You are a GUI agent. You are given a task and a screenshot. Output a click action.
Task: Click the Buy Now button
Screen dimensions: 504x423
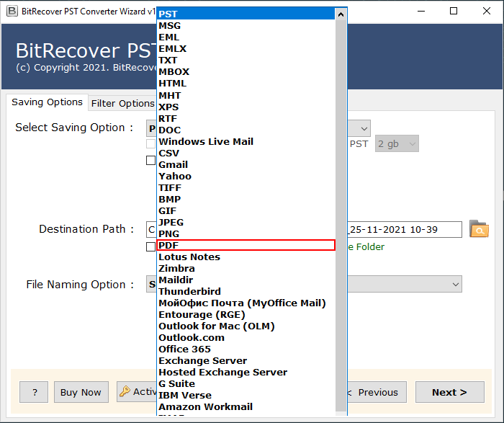click(x=81, y=392)
